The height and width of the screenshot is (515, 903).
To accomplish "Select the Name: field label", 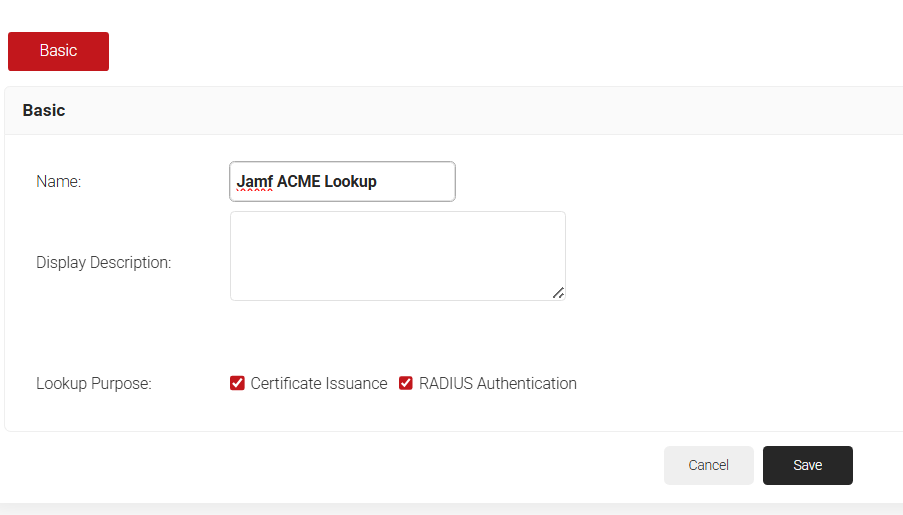I will [59, 182].
